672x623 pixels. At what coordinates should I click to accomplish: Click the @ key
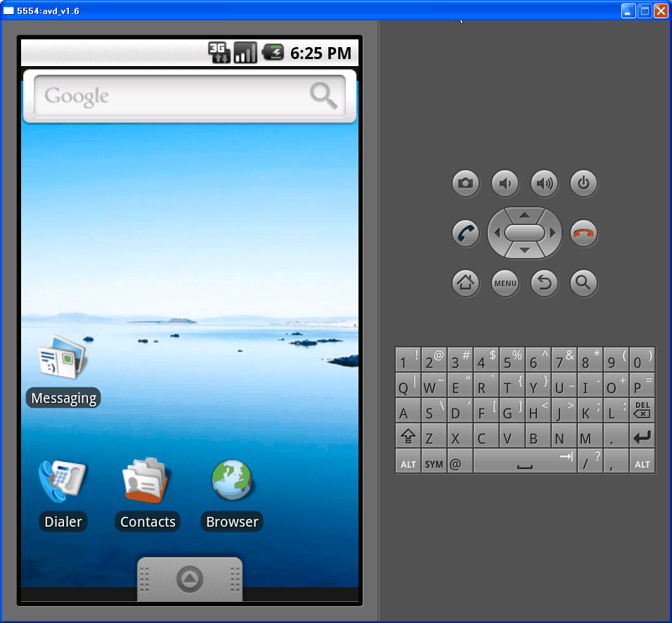460,461
